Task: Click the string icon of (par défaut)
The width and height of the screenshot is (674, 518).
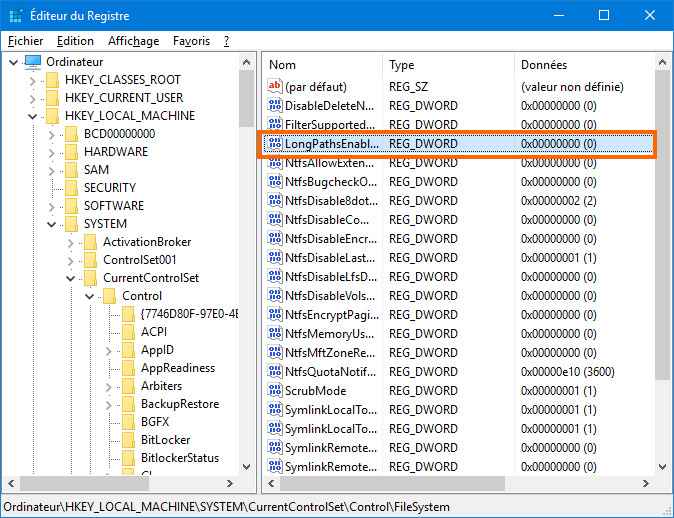Action: [x=275, y=86]
